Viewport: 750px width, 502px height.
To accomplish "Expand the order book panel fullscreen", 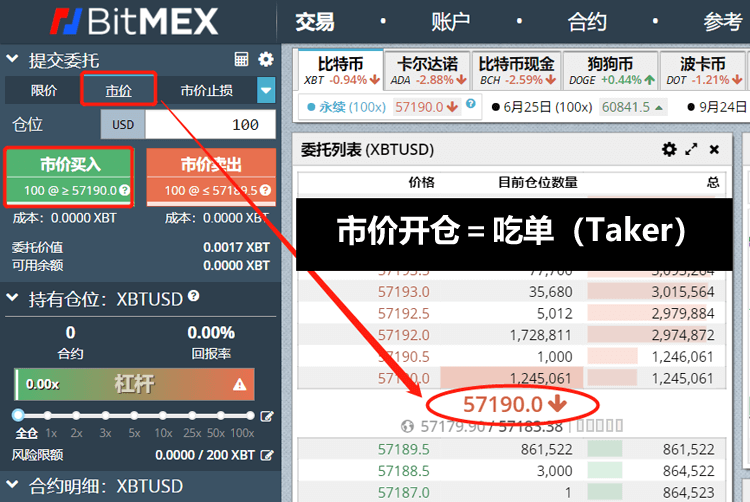I will pos(691,150).
